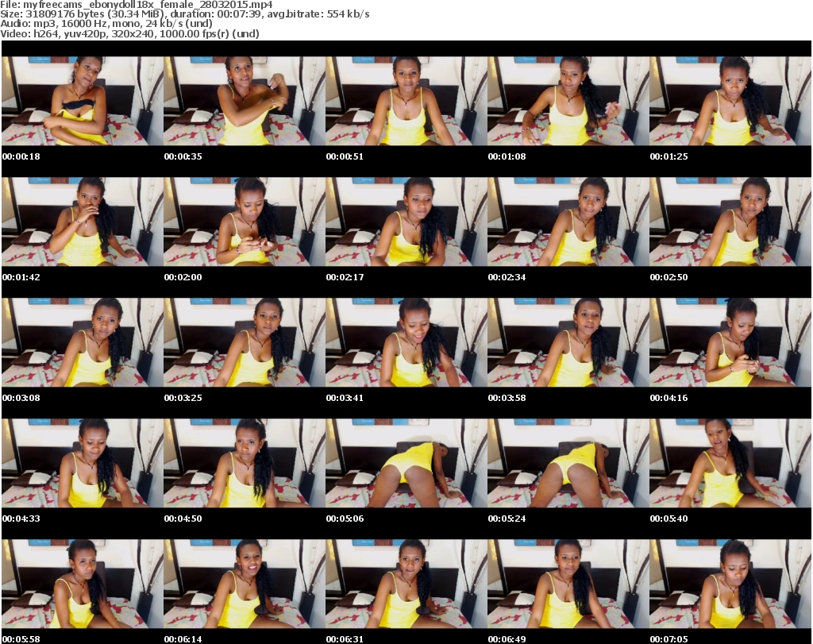Select the frame timestamped 00:01:42
The height and width of the screenshot is (644, 813).
point(83,222)
